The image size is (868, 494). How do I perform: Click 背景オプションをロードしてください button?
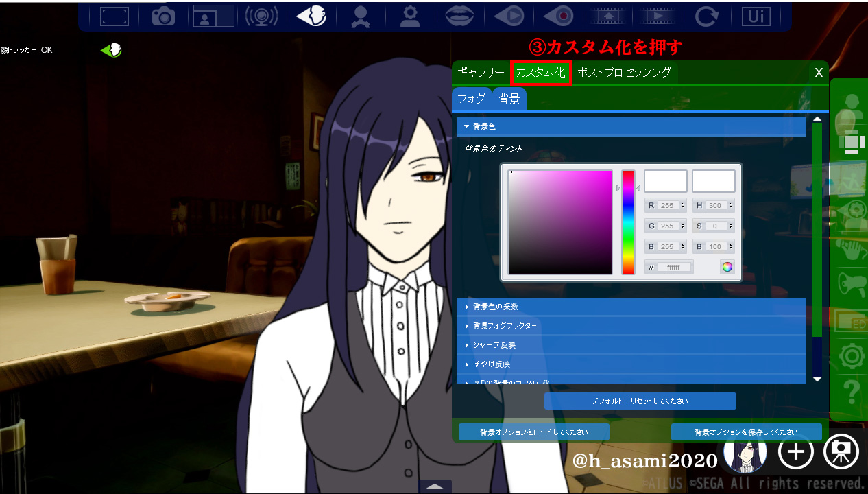534,432
